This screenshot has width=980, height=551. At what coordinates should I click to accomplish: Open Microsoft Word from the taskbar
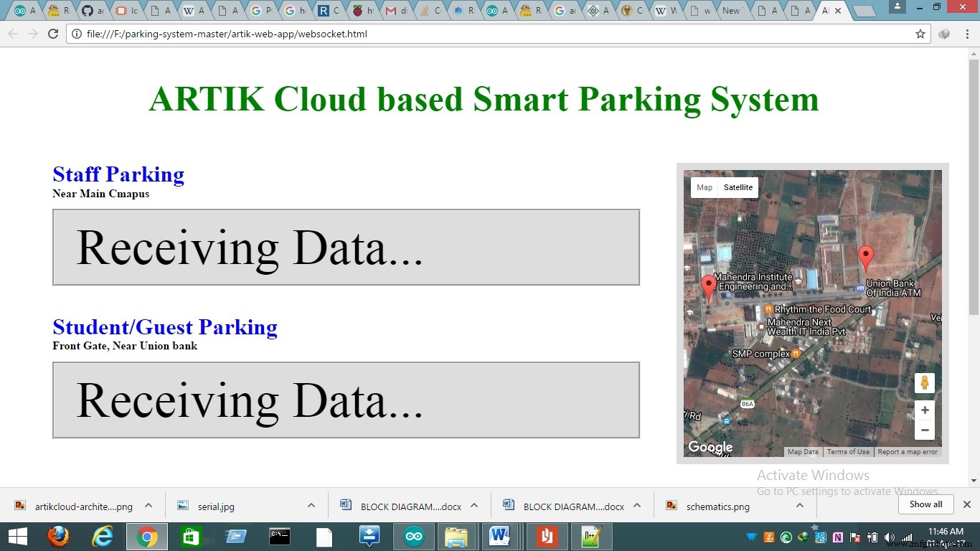(x=499, y=536)
